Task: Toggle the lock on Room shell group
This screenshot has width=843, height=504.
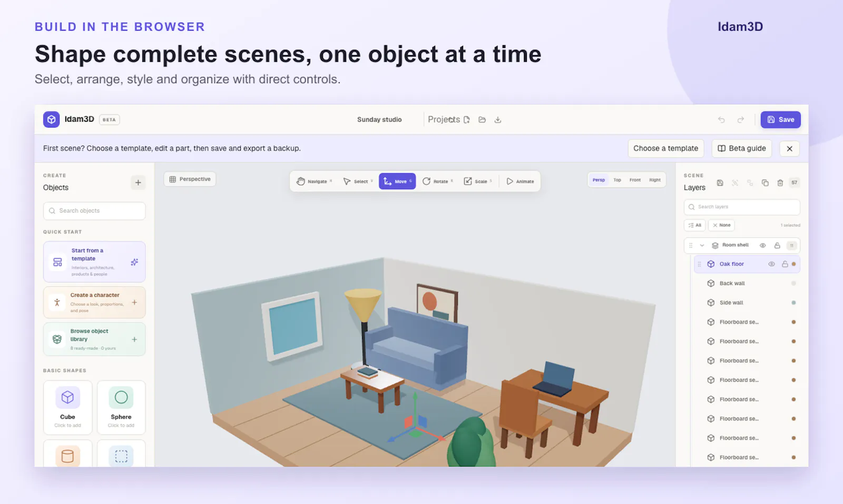Action: coord(777,245)
